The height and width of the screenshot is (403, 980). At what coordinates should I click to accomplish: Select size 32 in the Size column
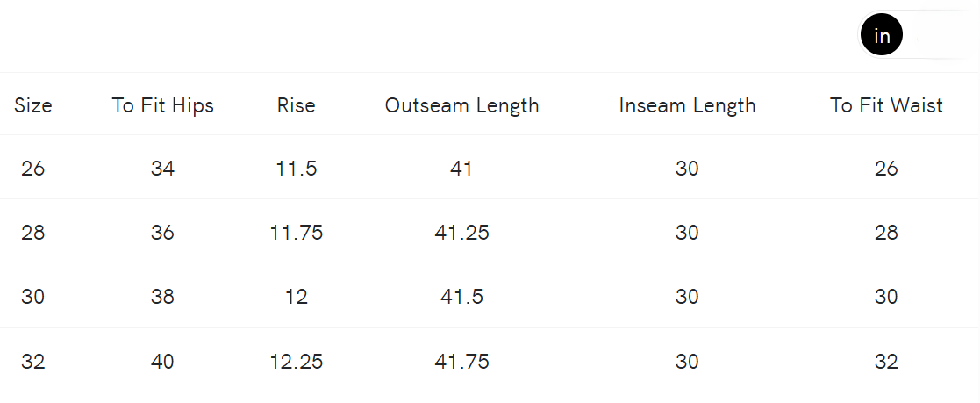[x=33, y=361]
